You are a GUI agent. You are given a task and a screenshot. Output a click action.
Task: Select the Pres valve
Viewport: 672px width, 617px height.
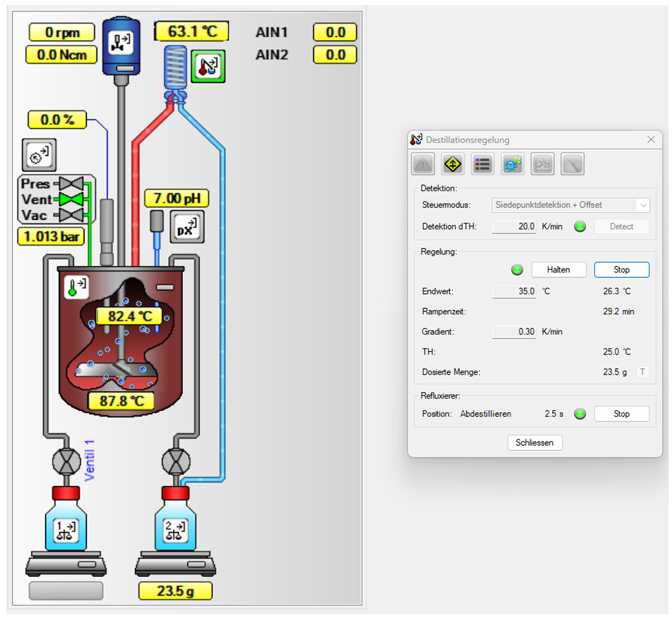(x=71, y=183)
